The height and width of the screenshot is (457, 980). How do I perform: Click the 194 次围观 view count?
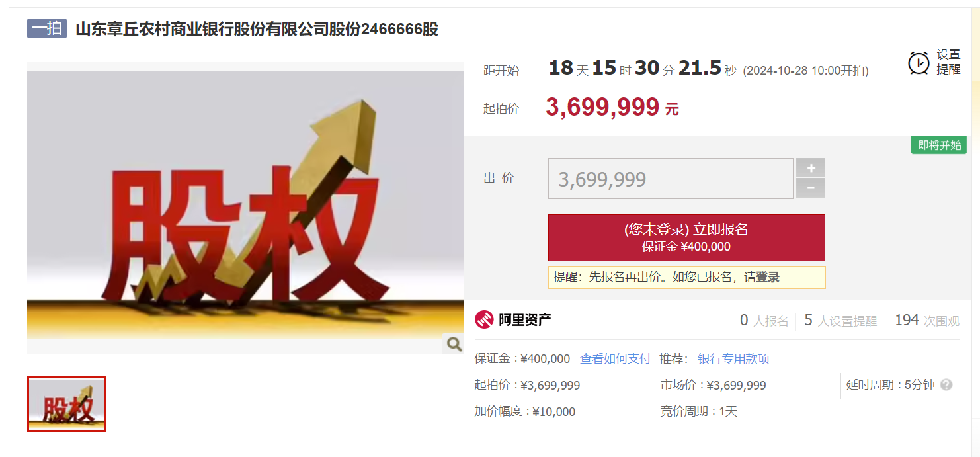click(927, 321)
